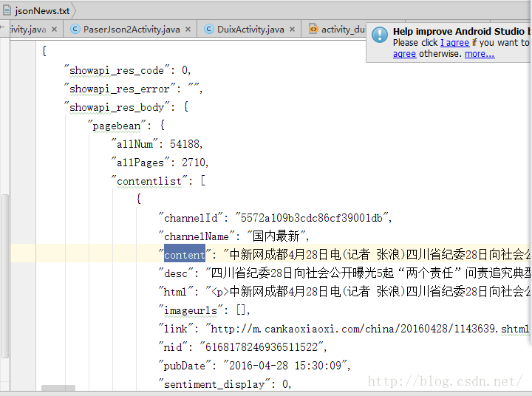Viewport: 532px width, 396px height.
Task: Open the activity_du layout tab
Action: tap(343, 30)
